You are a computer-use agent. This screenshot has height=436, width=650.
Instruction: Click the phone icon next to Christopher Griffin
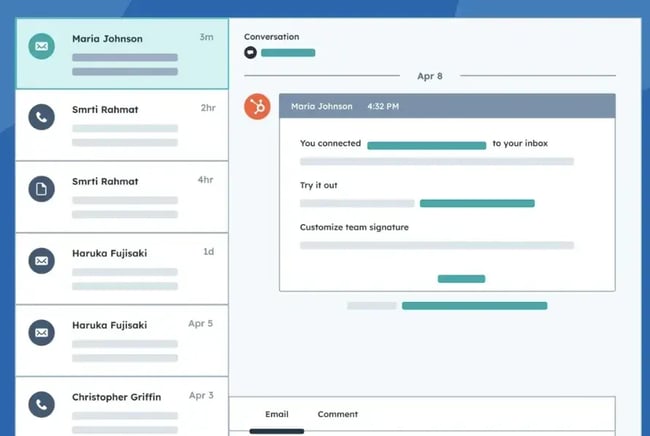coord(41,404)
